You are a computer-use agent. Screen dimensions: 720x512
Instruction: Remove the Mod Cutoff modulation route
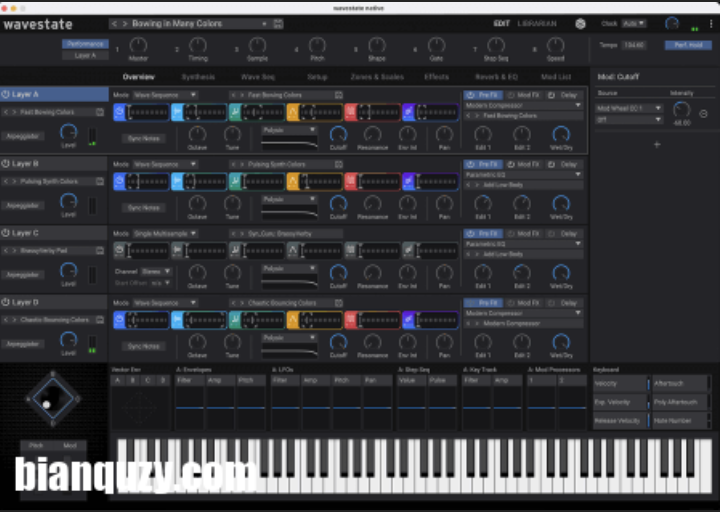tap(703, 113)
